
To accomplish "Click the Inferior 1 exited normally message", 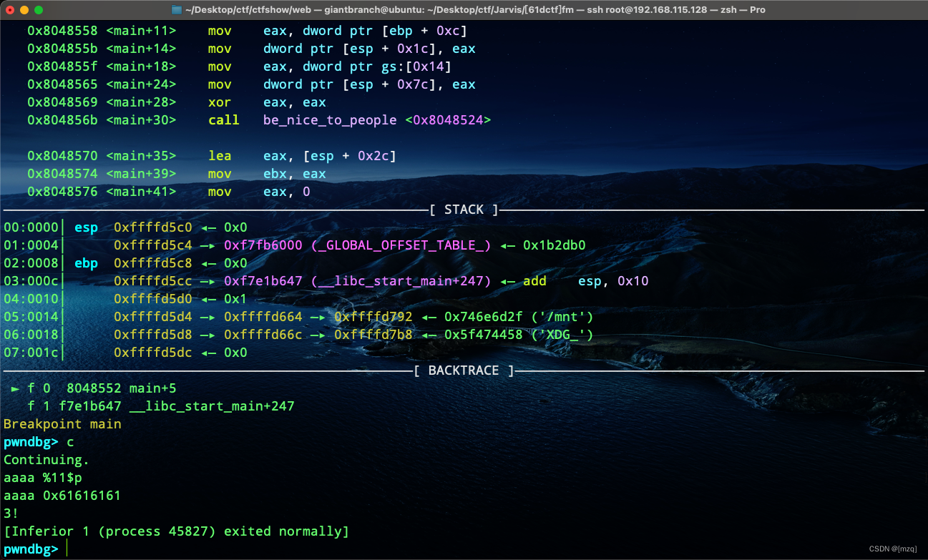I will (x=177, y=531).
